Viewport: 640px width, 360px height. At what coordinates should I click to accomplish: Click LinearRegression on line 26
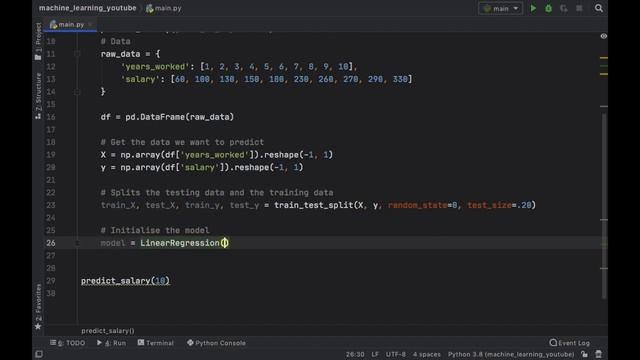180,243
